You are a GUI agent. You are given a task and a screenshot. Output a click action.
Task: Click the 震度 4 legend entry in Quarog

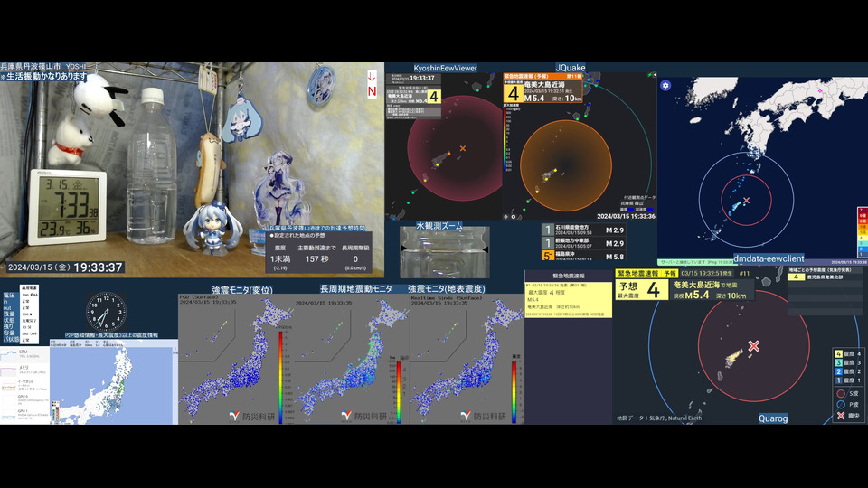[848, 353]
